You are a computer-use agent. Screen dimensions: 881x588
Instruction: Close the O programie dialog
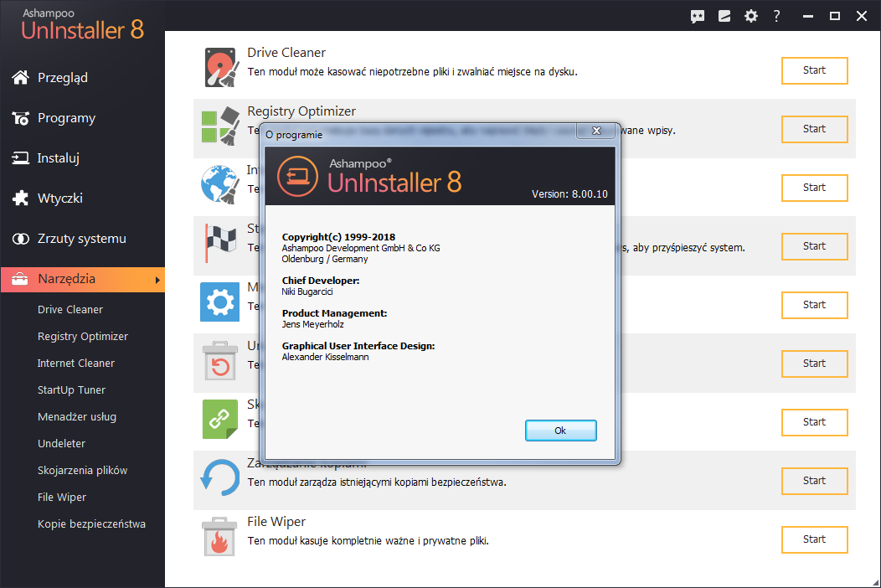coord(597,131)
